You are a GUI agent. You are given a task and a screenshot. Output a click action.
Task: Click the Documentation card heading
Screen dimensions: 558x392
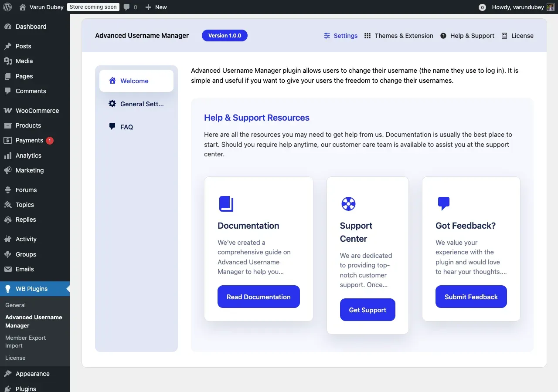coord(248,226)
